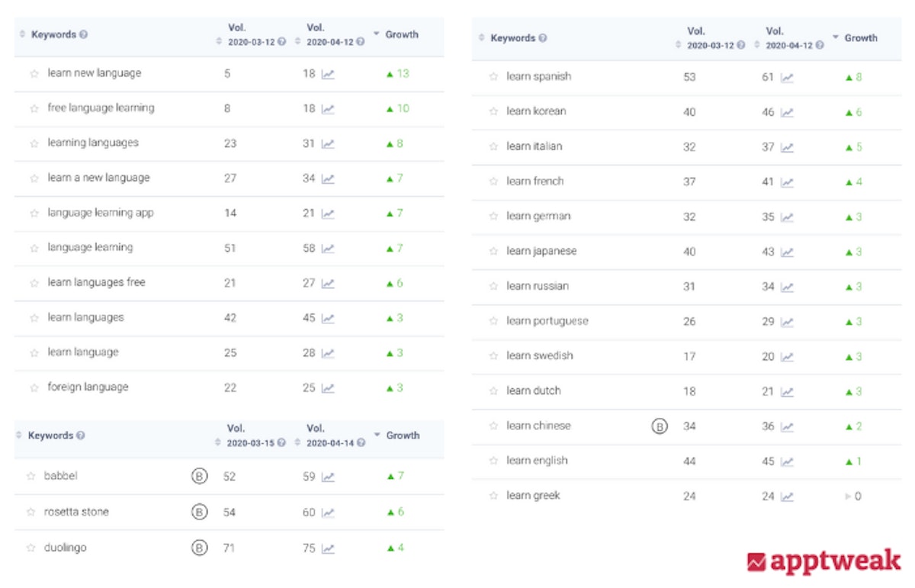Select the 'learn japanese' keyword text
The width and height of the screenshot is (915, 588).
[541, 252]
